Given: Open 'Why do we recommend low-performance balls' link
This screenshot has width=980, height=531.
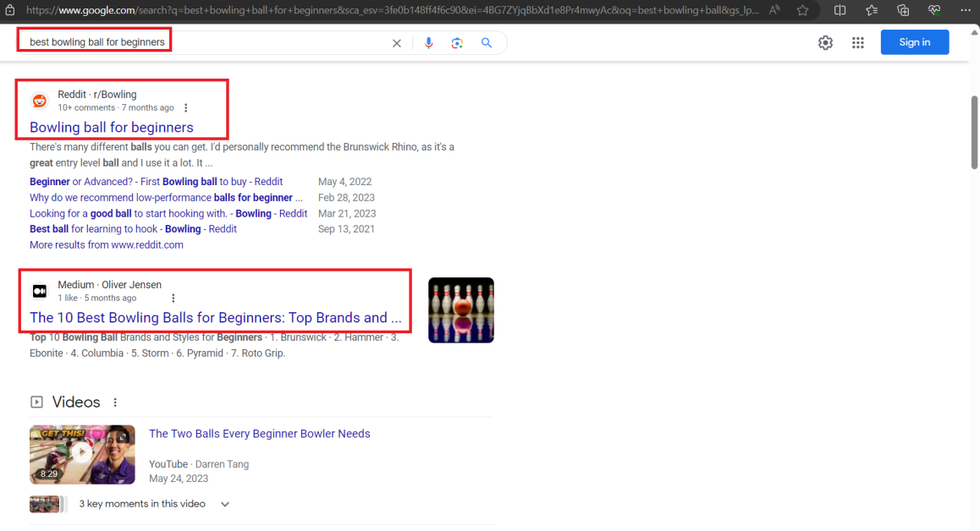Looking at the screenshot, I should coord(166,197).
